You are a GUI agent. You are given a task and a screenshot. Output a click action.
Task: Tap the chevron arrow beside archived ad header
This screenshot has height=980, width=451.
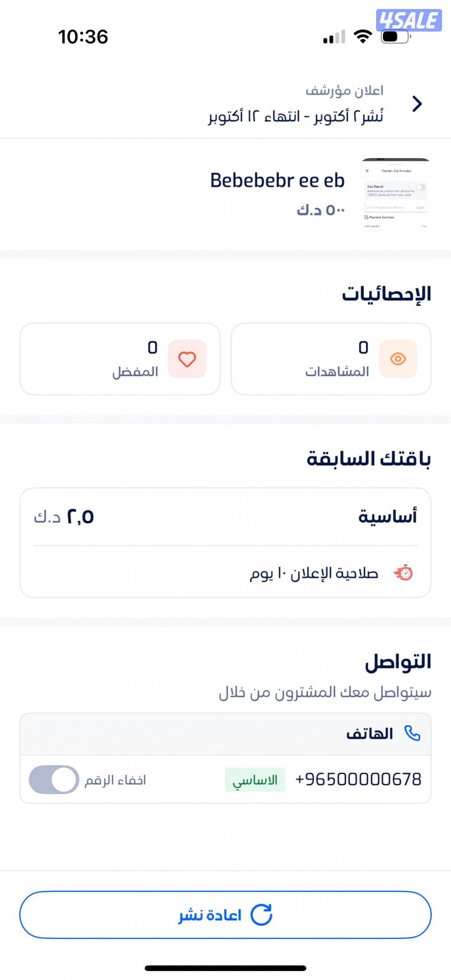pyautogui.click(x=417, y=104)
